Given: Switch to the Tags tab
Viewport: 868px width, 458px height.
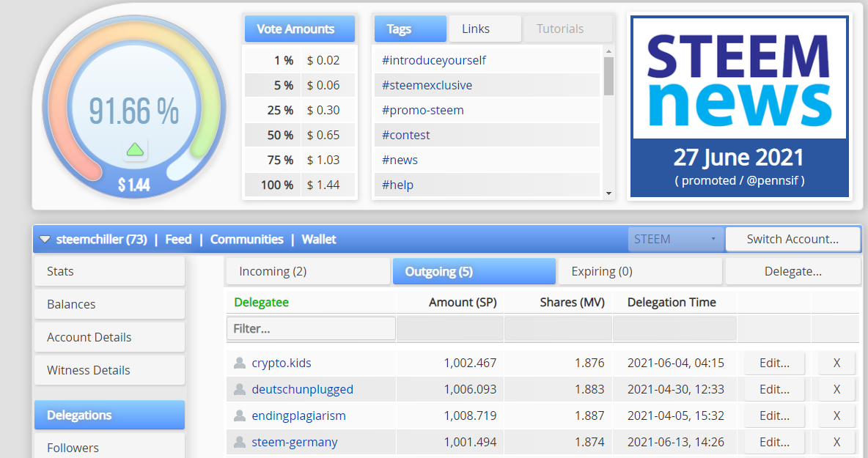Looking at the screenshot, I should coord(411,29).
